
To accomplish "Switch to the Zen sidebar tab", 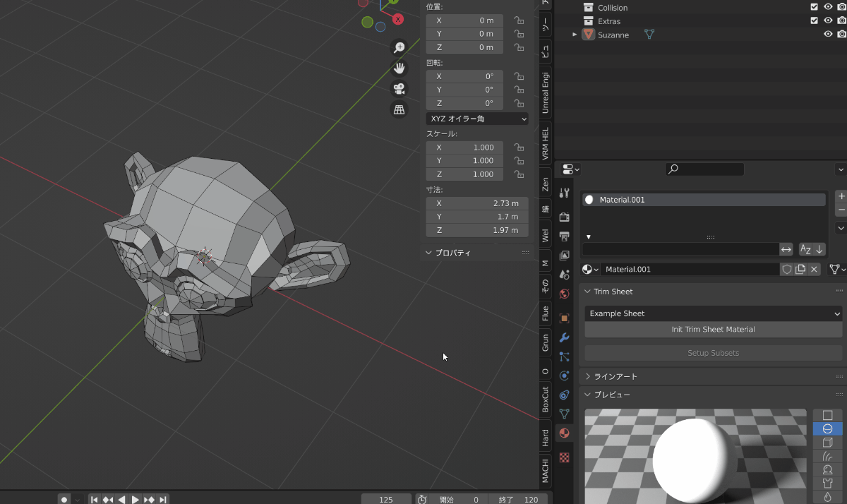I will point(545,184).
